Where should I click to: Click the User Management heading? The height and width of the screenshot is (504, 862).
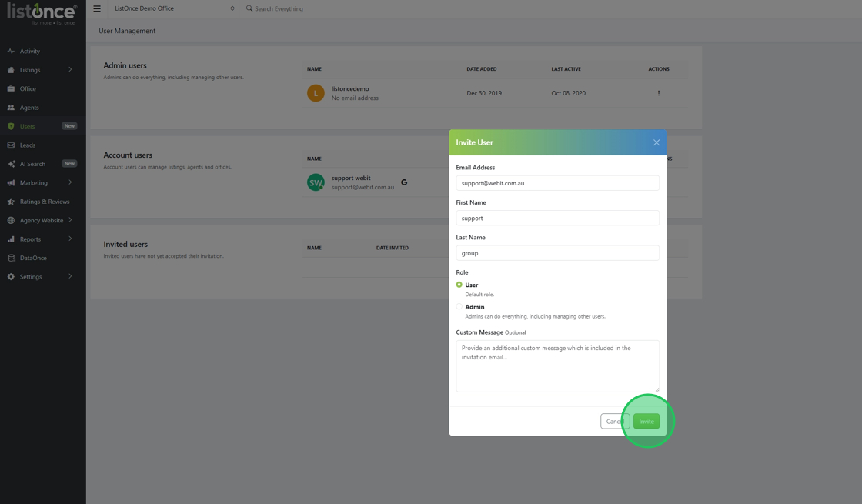pyautogui.click(x=127, y=31)
